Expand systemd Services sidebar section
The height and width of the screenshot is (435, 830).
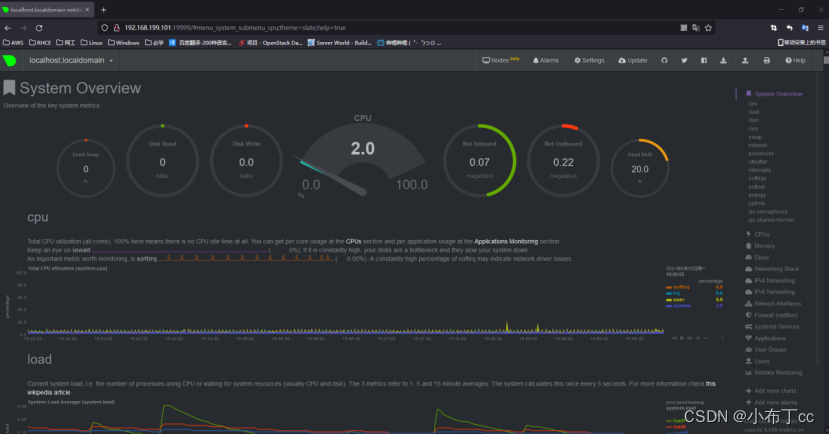(772, 327)
